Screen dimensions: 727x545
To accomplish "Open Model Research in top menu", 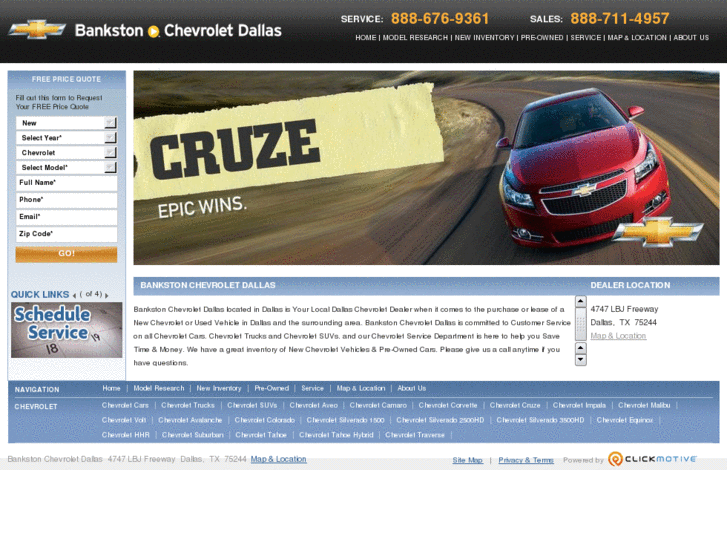I will tap(415, 38).
